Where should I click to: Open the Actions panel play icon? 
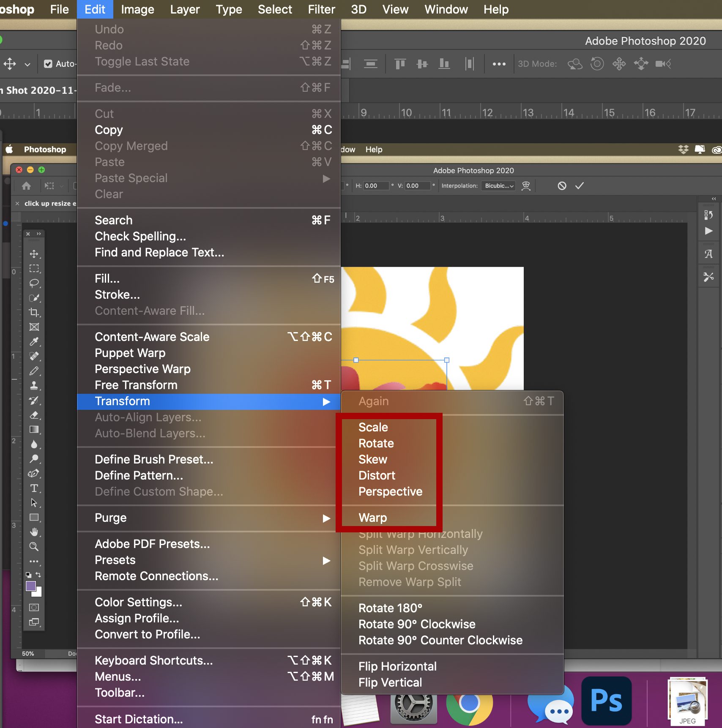tap(709, 231)
